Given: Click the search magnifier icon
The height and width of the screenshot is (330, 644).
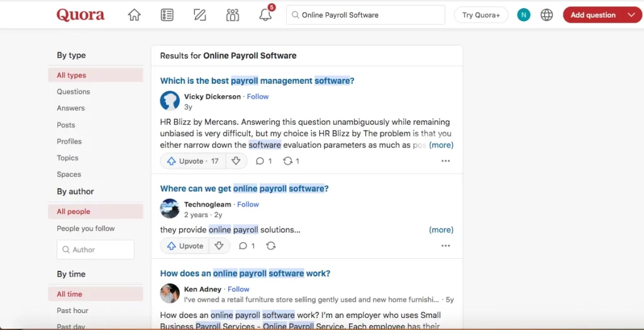Looking at the screenshot, I should tap(295, 15).
